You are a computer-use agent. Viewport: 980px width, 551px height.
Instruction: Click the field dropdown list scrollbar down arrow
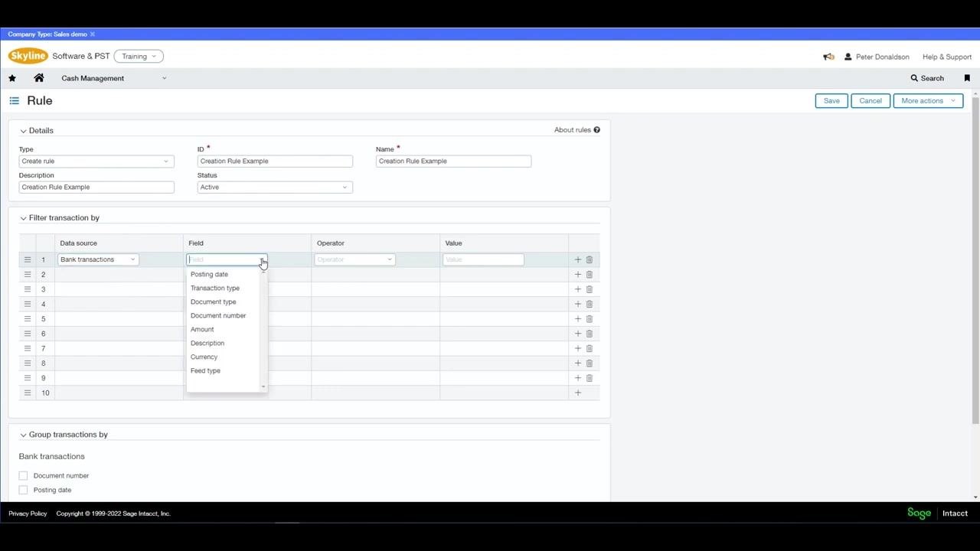[264, 387]
